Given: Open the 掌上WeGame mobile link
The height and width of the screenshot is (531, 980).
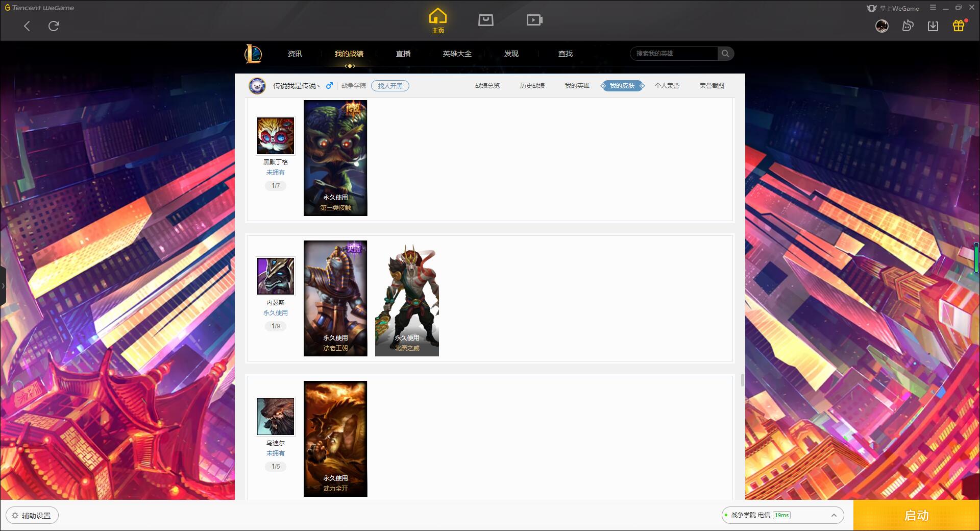Looking at the screenshot, I should pyautogui.click(x=893, y=8).
